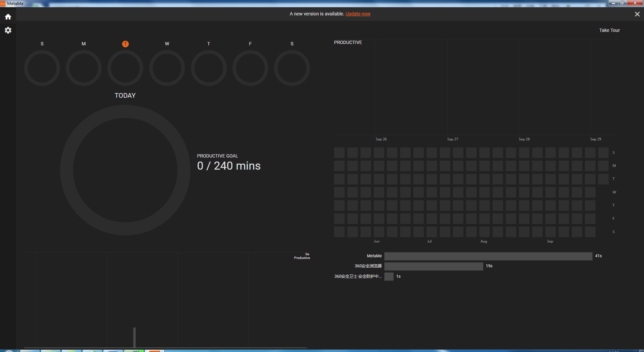
Task: Click the 360安全卫士 1s usage bar
Action: click(x=389, y=277)
